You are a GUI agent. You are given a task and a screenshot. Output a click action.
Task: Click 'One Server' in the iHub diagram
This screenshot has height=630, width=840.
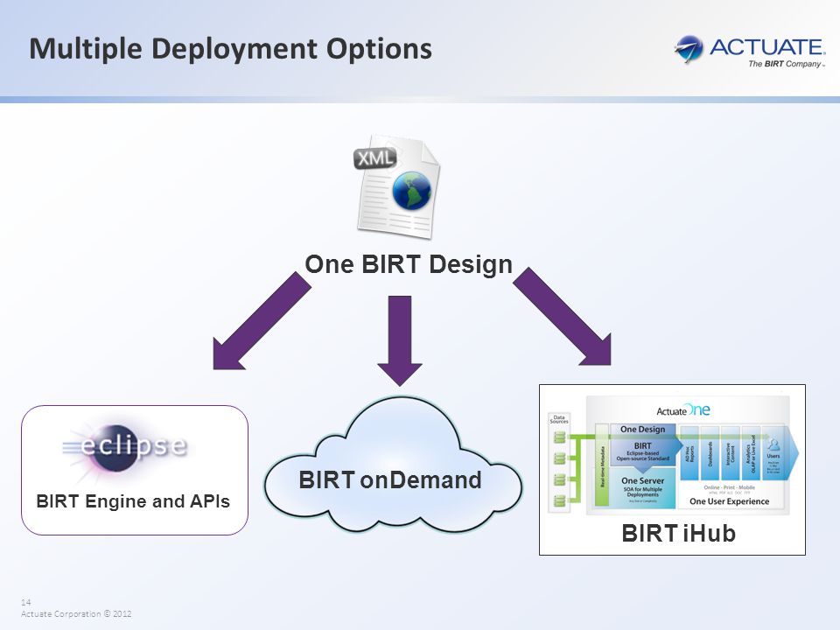click(x=643, y=480)
